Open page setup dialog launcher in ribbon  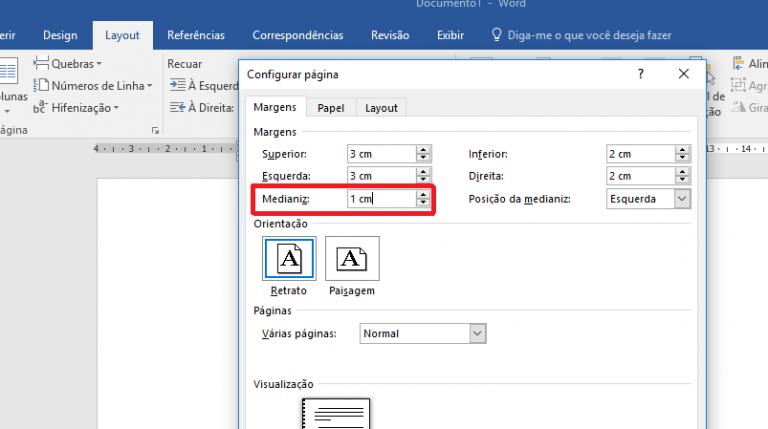coord(155,131)
